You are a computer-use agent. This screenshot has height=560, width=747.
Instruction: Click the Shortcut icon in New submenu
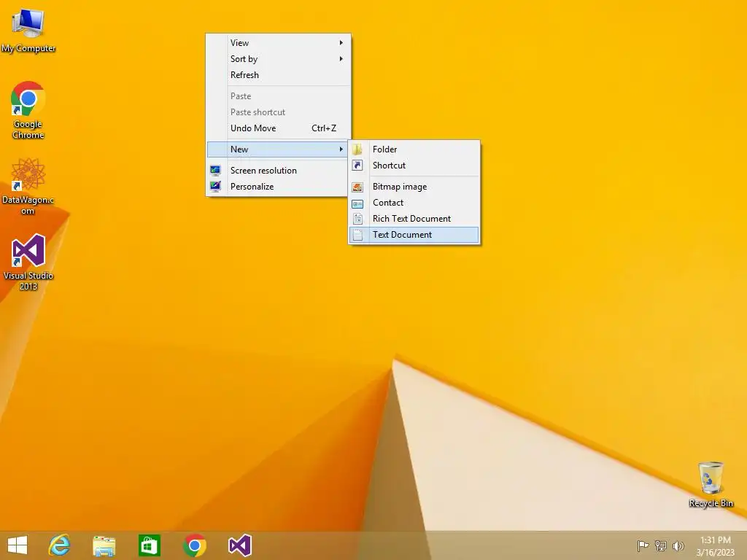click(357, 166)
